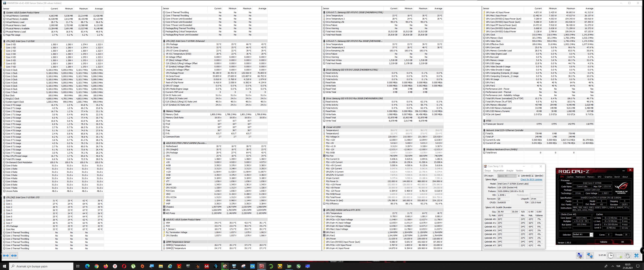Open the AIDA64 taskbar icon
This screenshot has height=270, width=644.
(206, 266)
